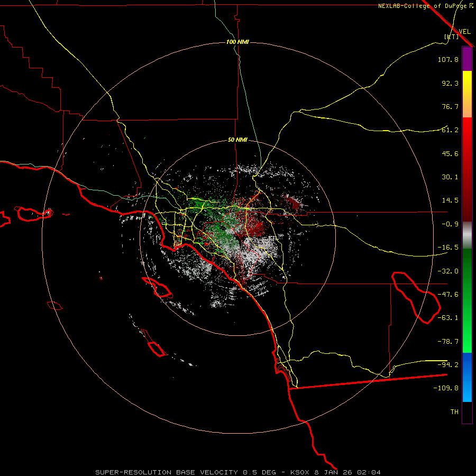Pick the green segment of the color bar
The width and height of the screenshot is (476, 476).
467,300
